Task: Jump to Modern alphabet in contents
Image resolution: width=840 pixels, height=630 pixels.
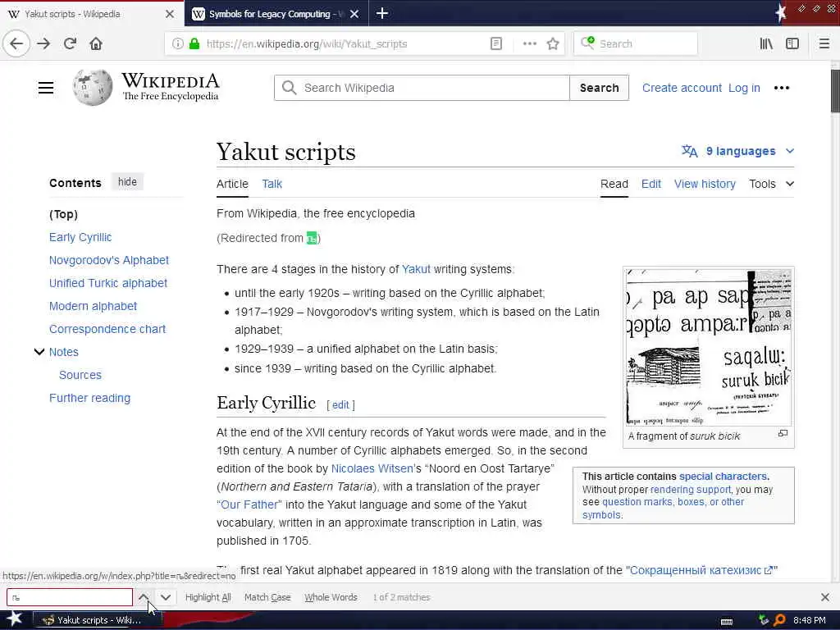Action: tap(93, 307)
